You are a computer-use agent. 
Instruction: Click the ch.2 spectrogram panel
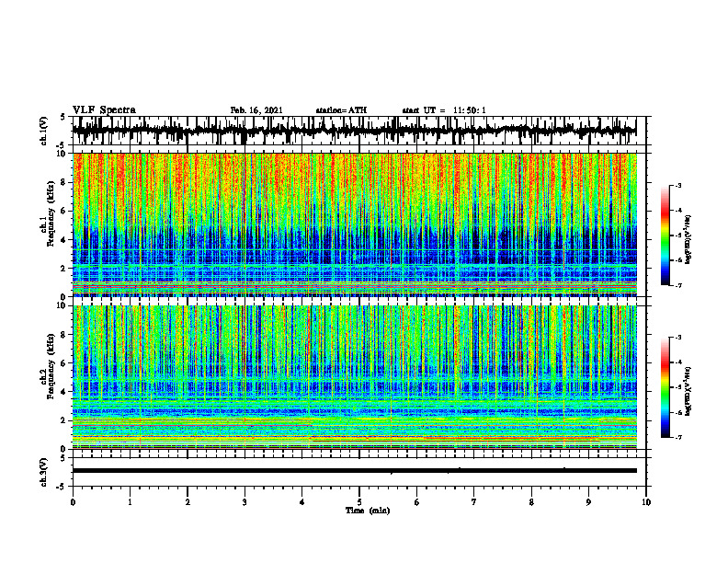[355, 377]
